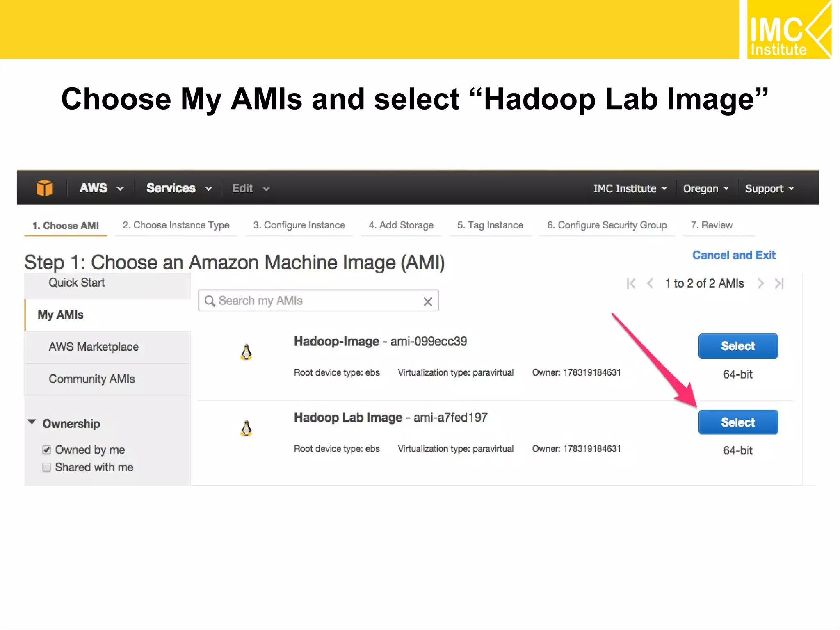This screenshot has width=840, height=630.
Task: Open the IMC Institute account menu
Action: 630,189
